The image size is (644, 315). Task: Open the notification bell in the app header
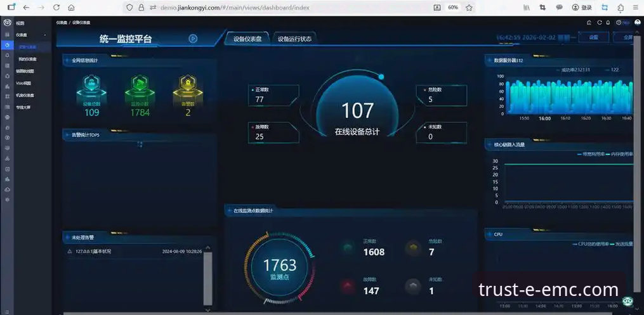tap(608, 22)
